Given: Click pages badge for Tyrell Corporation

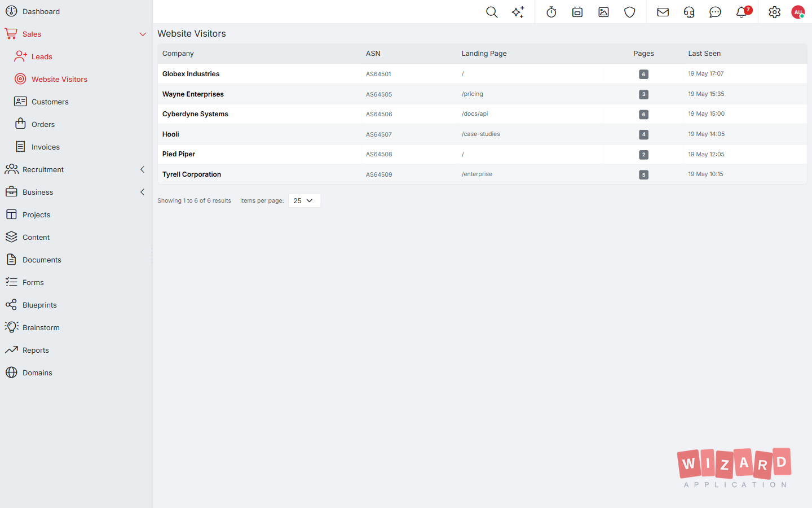Looking at the screenshot, I should 643,175.
